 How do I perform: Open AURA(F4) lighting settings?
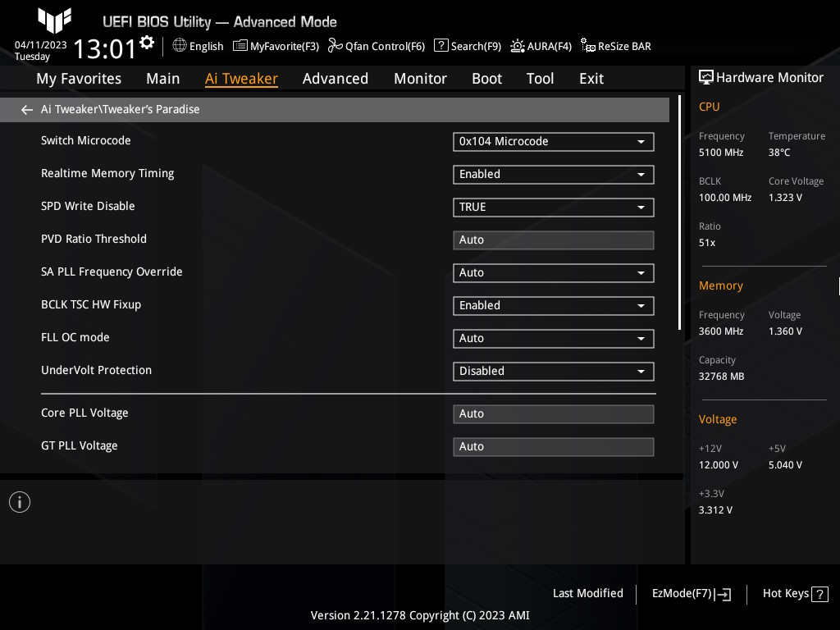click(518, 46)
